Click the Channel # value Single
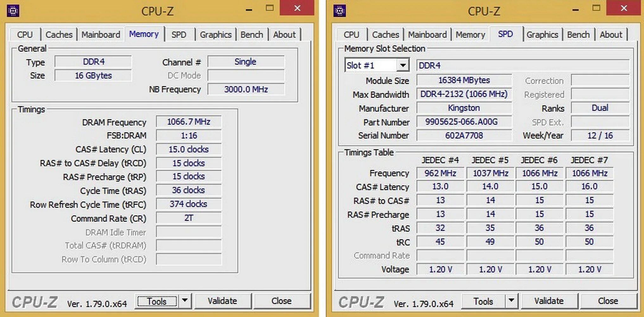This screenshot has width=644, height=317. click(x=246, y=61)
